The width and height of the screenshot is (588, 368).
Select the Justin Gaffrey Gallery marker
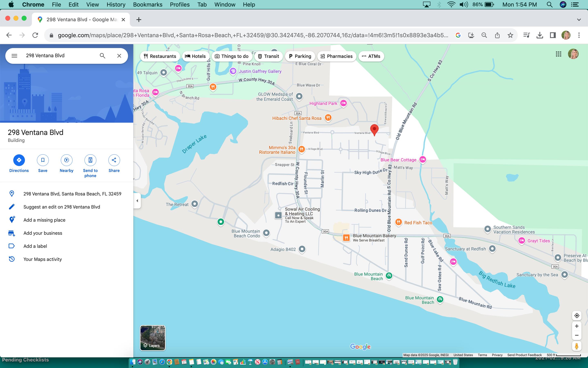click(x=233, y=71)
